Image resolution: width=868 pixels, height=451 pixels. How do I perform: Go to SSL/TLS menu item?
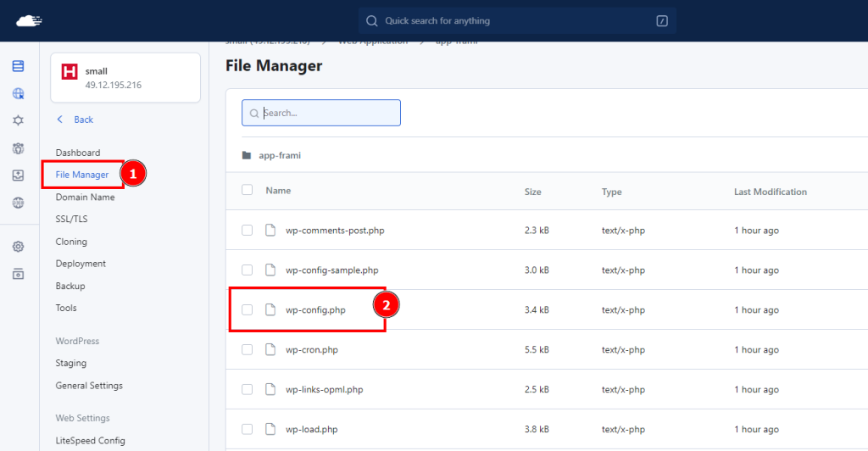tap(71, 219)
